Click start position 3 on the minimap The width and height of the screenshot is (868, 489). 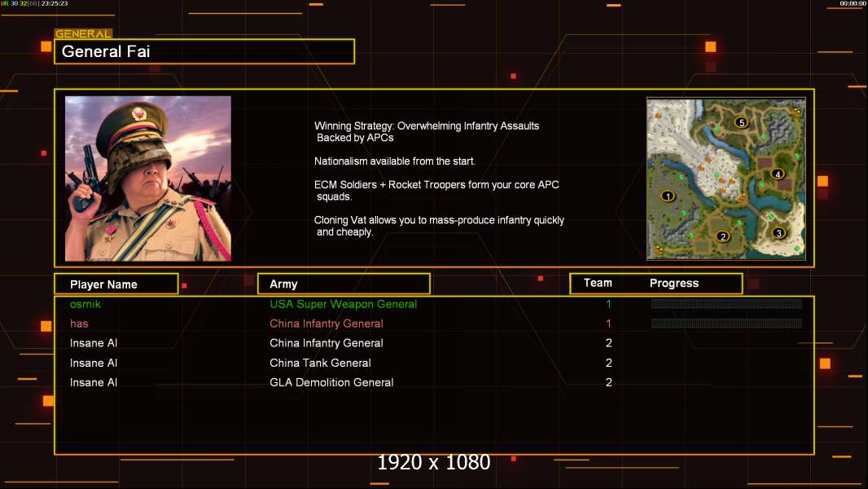tap(779, 233)
